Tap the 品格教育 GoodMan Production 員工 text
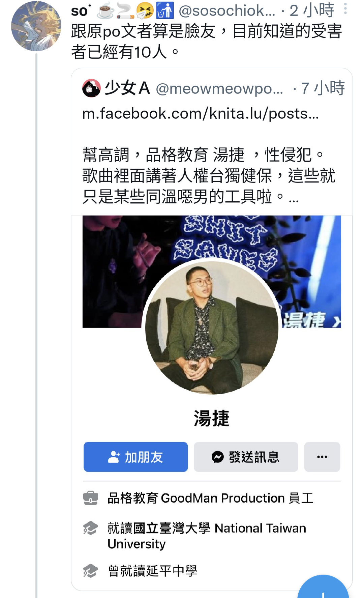 tap(211, 498)
